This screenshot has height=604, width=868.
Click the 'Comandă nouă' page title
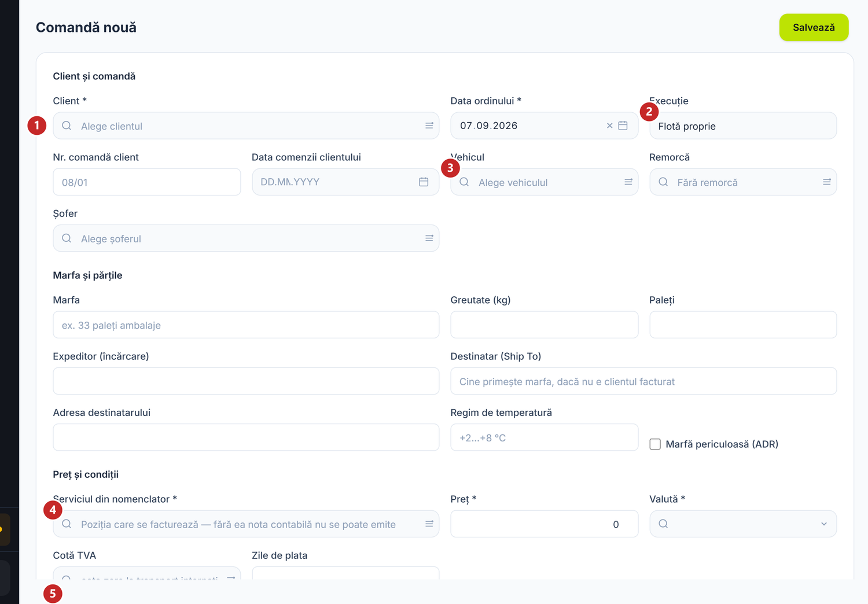tap(86, 27)
